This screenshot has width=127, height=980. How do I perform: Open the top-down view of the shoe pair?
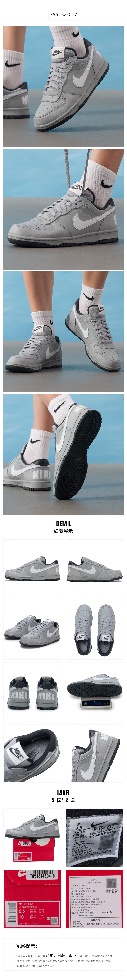pos(94,630)
